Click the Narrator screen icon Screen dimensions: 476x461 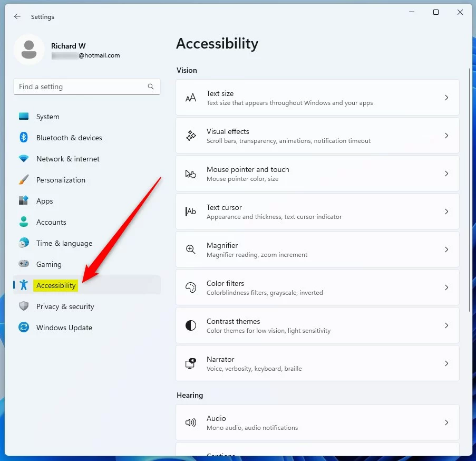tap(191, 363)
